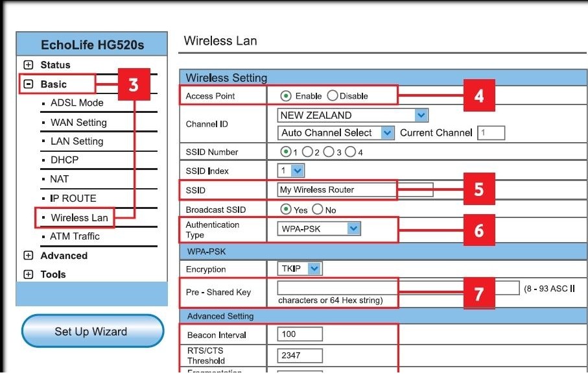Expand the Status menu section

coord(29,65)
